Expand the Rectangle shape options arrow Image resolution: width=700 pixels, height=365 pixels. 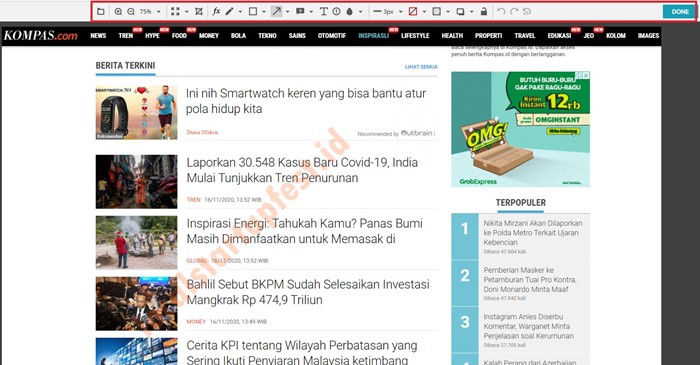pyautogui.click(x=264, y=12)
